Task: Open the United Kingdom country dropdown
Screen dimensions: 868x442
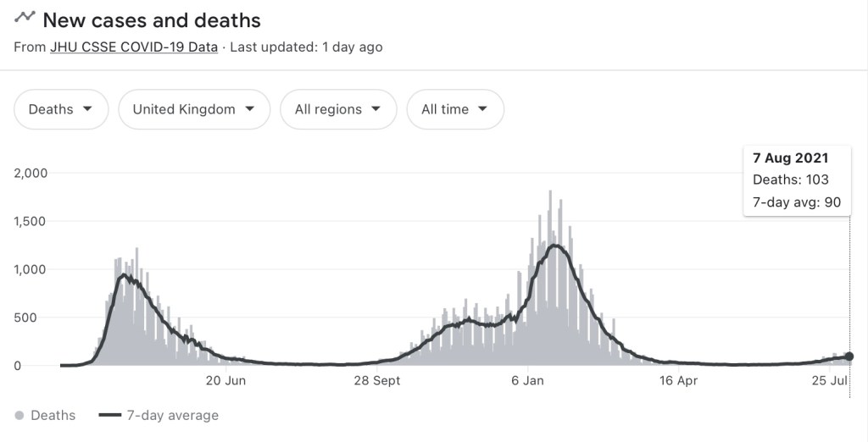Action: pos(194,109)
